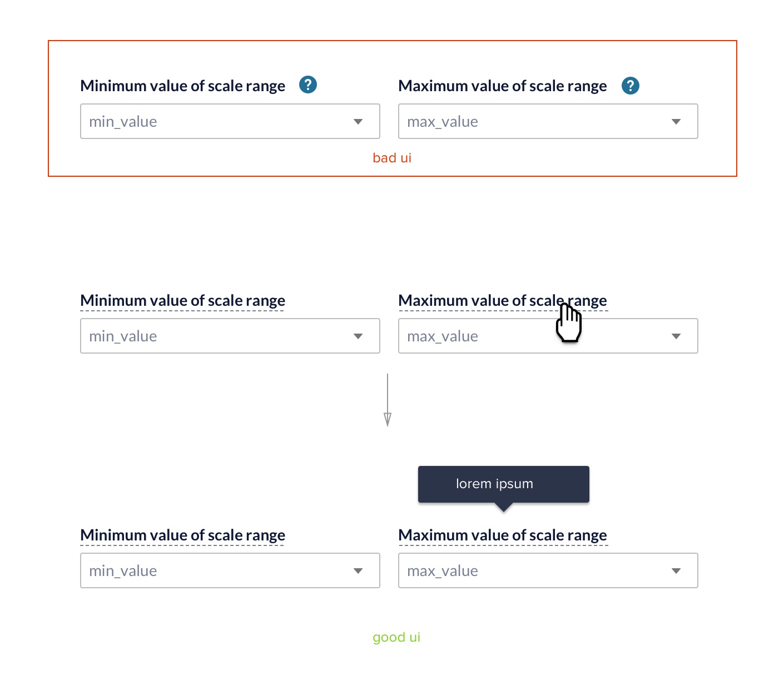Click the green 'good ui' caption
Image resolution: width=784 pixels, height=685 pixels.
pyautogui.click(x=396, y=637)
